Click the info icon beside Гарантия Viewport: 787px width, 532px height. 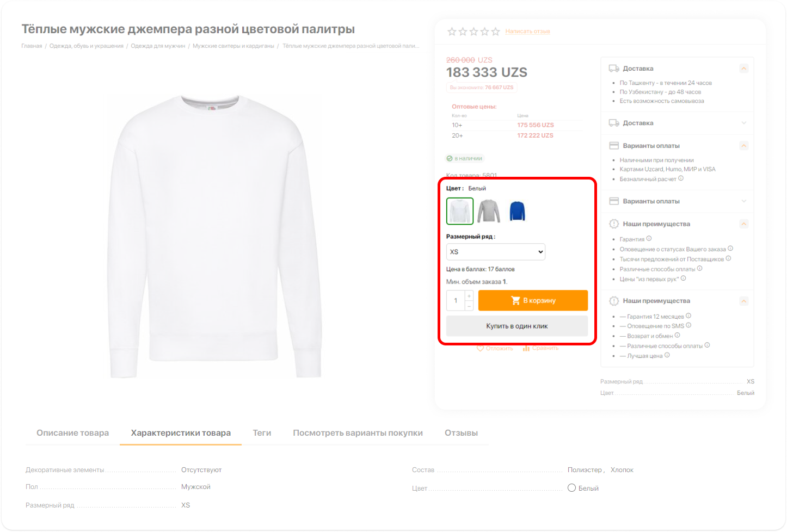649,238
